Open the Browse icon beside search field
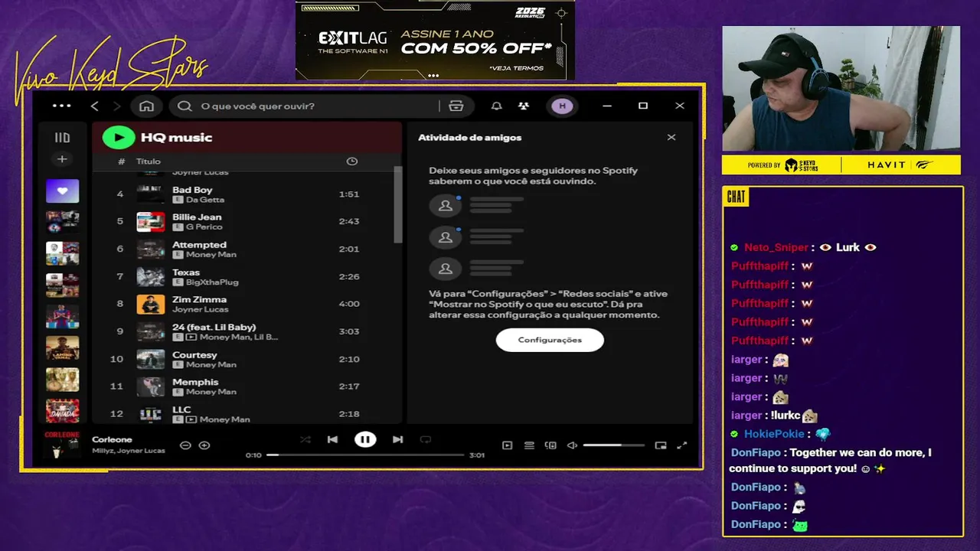Viewport: 980px width, 551px height. pos(456,106)
